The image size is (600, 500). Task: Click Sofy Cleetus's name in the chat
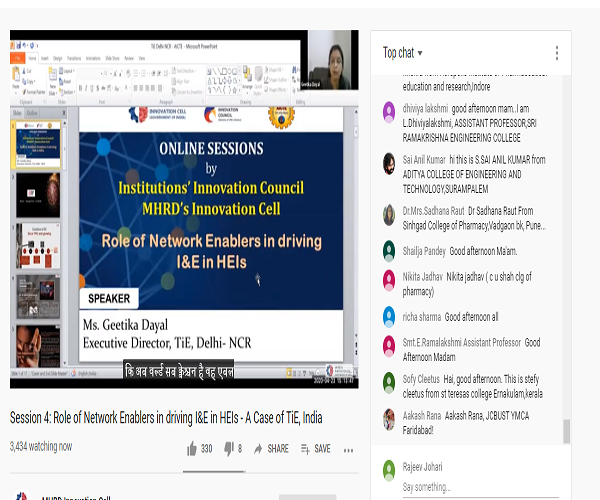point(421,379)
